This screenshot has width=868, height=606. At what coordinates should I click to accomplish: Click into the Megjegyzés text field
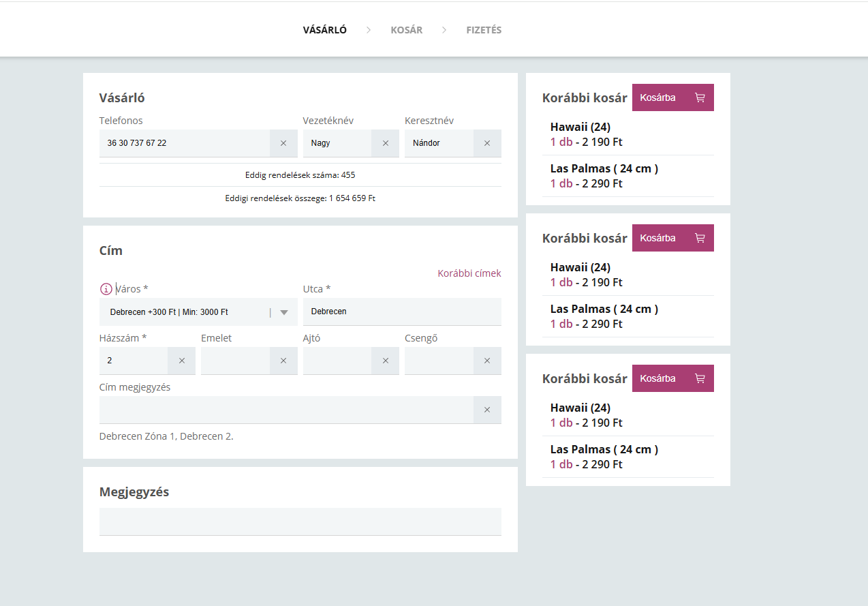[x=300, y=521]
